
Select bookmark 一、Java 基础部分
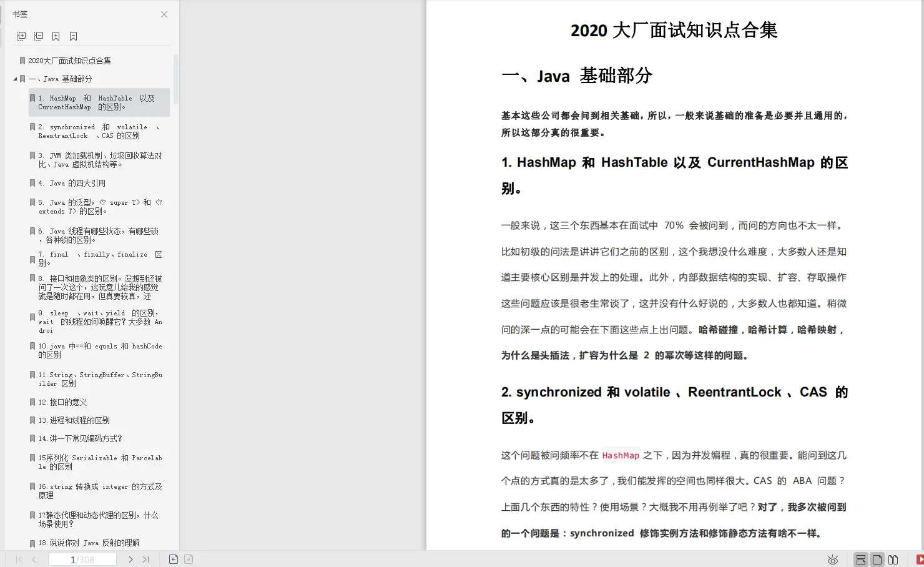60,79
